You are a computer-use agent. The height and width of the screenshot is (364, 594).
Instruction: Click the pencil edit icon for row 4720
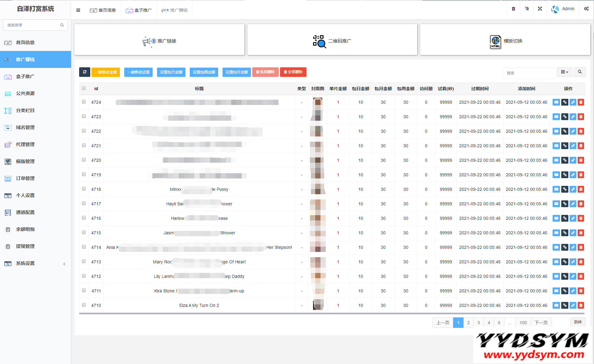[x=573, y=160]
